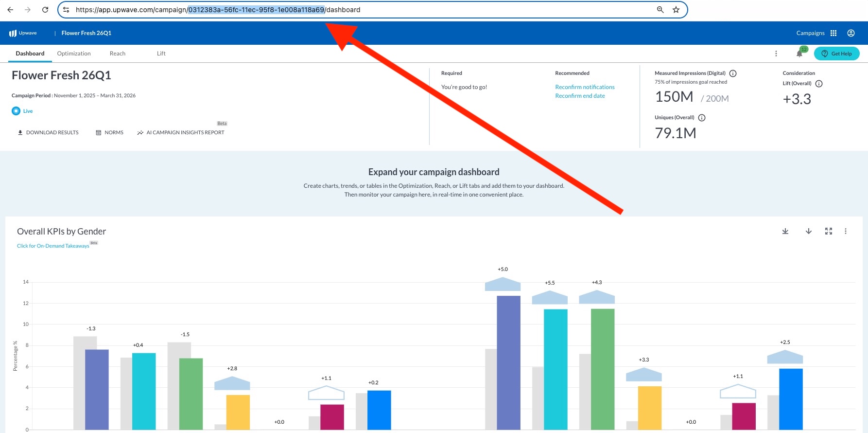Move the chart down with arrow

pyautogui.click(x=808, y=231)
